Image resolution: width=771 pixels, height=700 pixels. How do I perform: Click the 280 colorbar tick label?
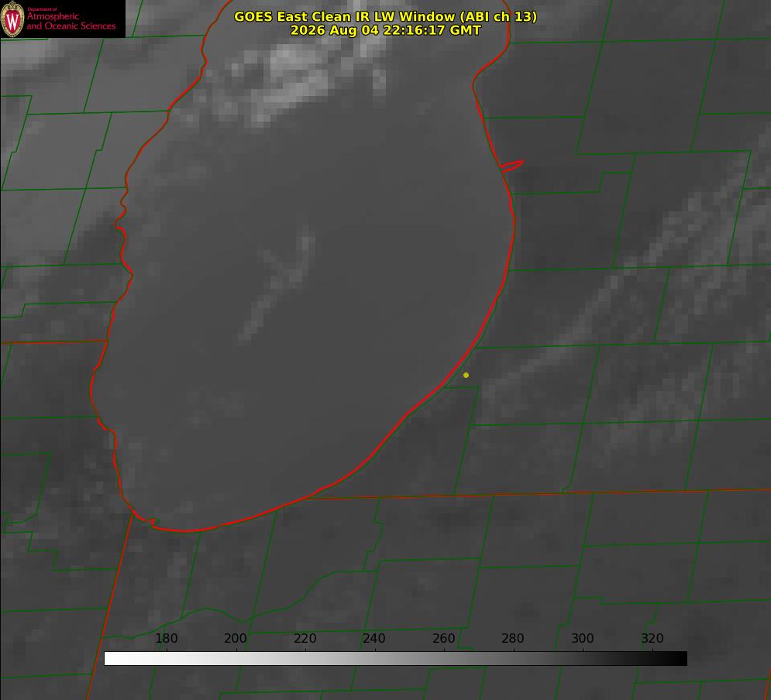[513, 638]
